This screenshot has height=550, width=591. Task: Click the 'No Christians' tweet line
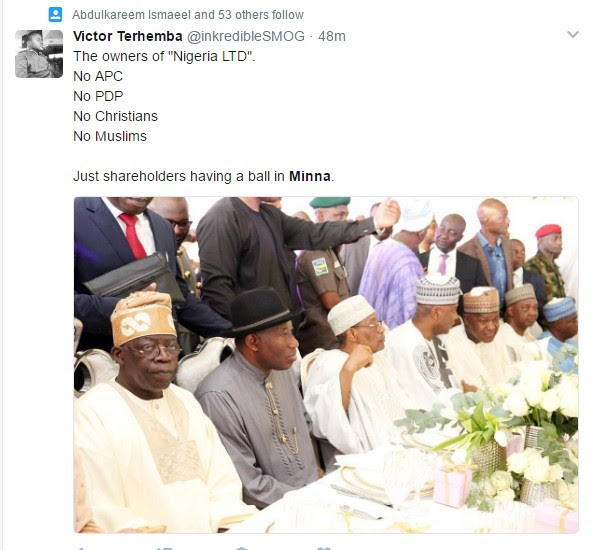click(x=115, y=116)
